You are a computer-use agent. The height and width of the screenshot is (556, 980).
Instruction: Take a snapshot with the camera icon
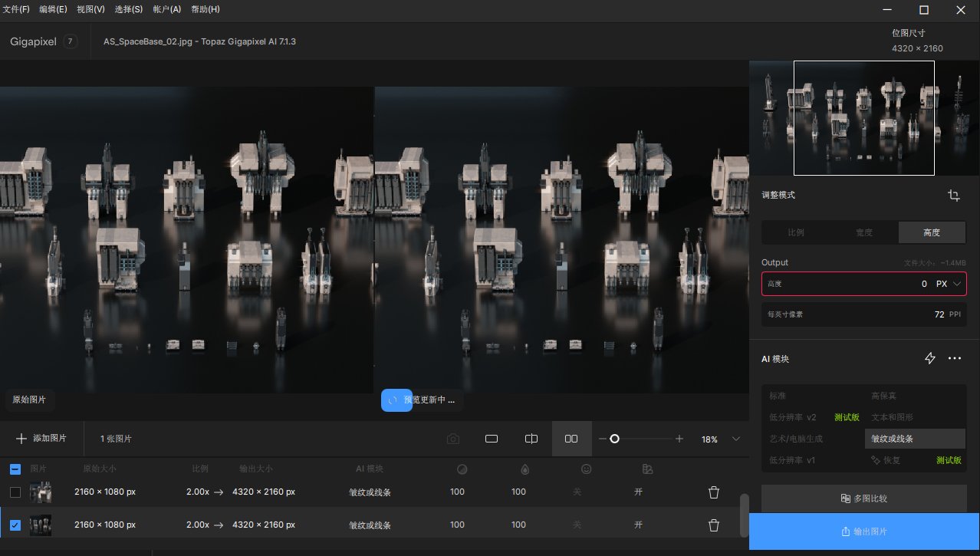(x=452, y=438)
